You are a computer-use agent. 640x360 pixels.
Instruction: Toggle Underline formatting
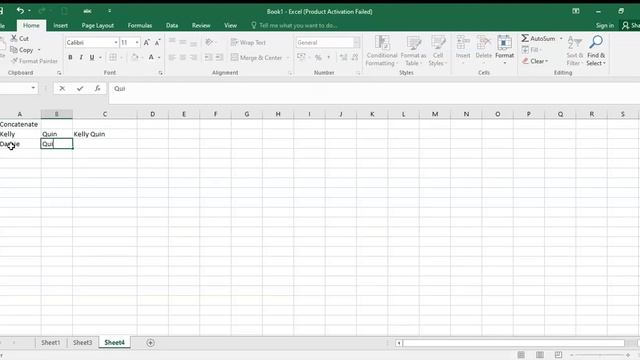point(92,58)
